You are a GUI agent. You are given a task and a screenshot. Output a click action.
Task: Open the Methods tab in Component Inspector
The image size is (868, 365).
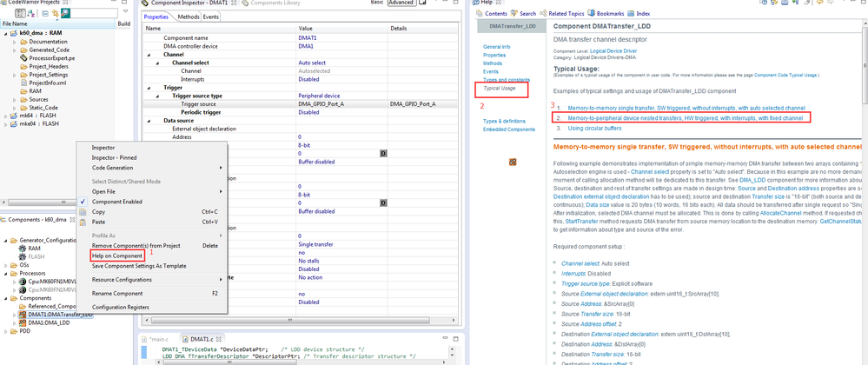(x=189, y=17)
